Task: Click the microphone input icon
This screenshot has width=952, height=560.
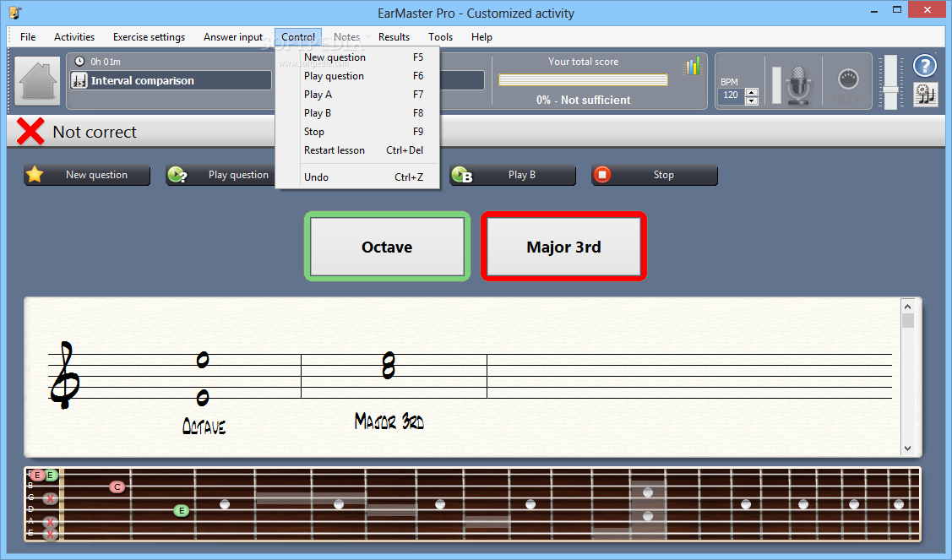Action: 798,85
